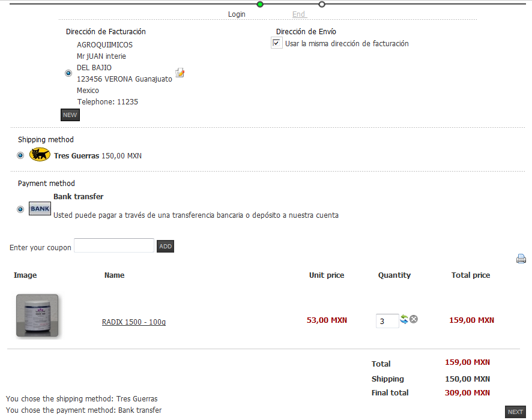This screenshot has width=532, height=420.
Task: Select the AGROQUIIMICOS billing address radio
Action: point(68,73)
